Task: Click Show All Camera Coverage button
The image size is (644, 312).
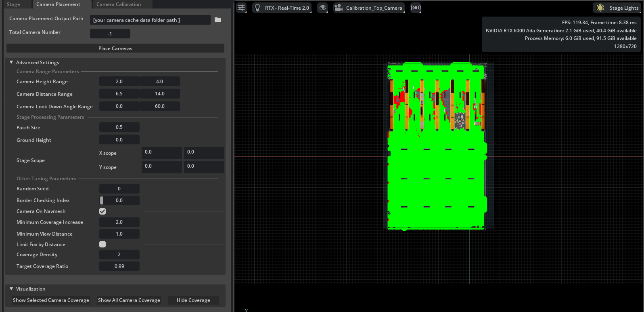Action: (129, 300)
